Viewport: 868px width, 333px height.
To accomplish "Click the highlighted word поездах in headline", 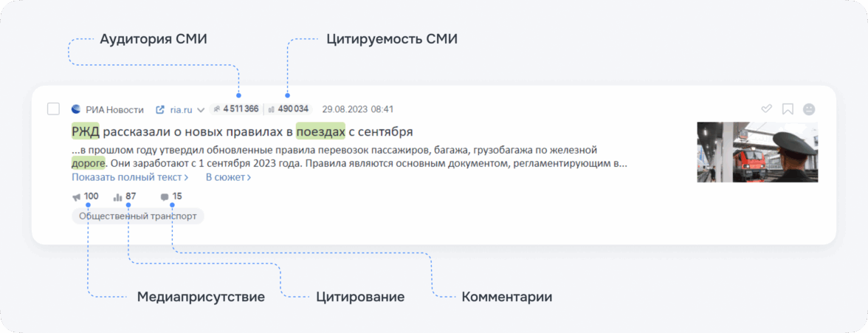I will tap(320, 131).
